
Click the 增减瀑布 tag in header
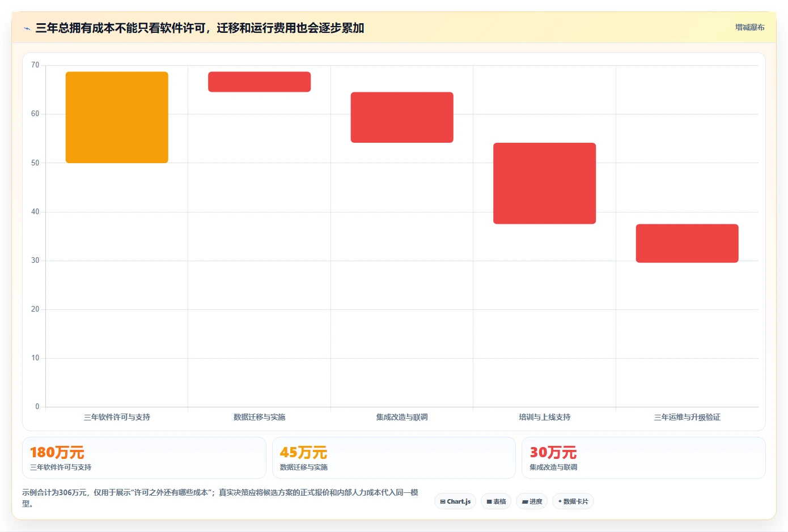click(749, 27)
